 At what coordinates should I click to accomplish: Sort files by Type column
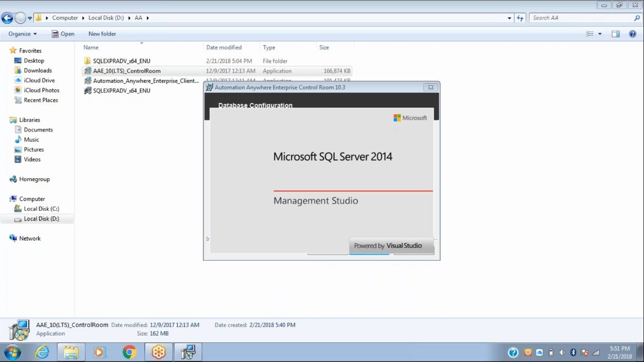tap(288, 48)
